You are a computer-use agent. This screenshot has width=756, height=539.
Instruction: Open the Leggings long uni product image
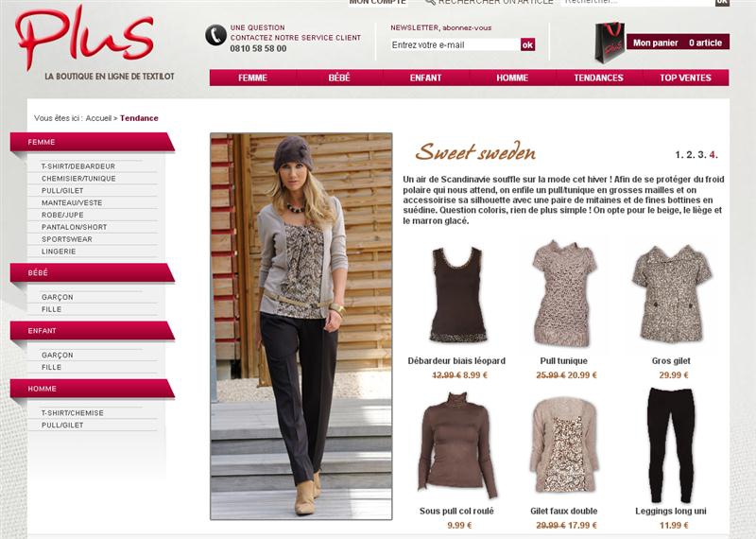click(671, 444)
